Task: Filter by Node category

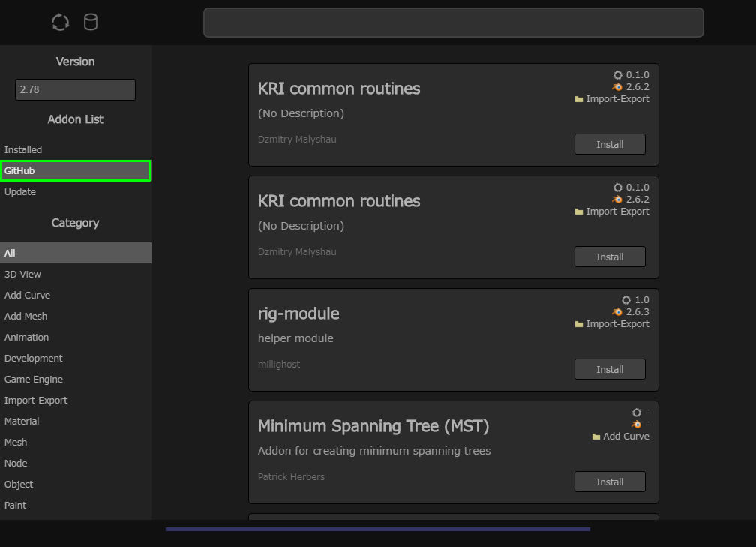Action: (76, 463)
